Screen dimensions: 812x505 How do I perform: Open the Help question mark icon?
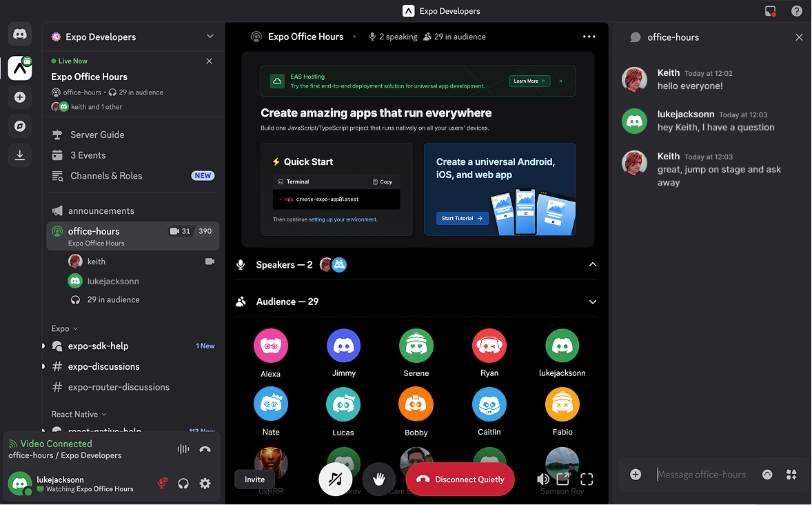(x=796, y=11)
